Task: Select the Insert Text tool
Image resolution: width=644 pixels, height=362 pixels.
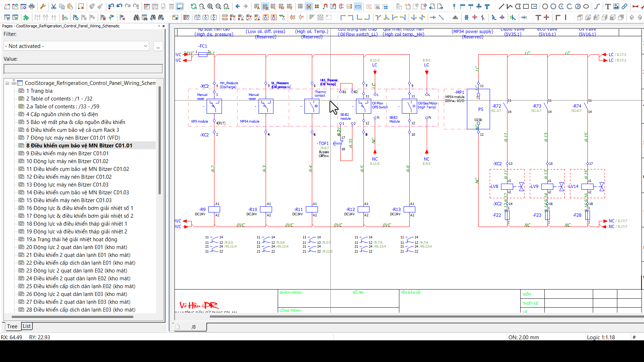Action: (608, 6)
